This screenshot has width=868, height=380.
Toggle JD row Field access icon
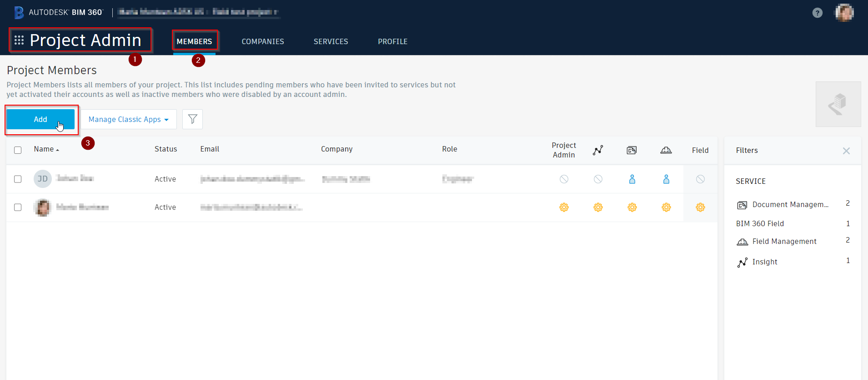pyautogui.click(x=700, y=179)
